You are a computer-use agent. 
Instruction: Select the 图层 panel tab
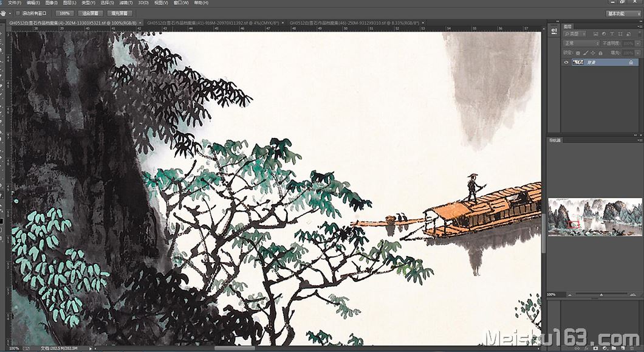[567, 26]
